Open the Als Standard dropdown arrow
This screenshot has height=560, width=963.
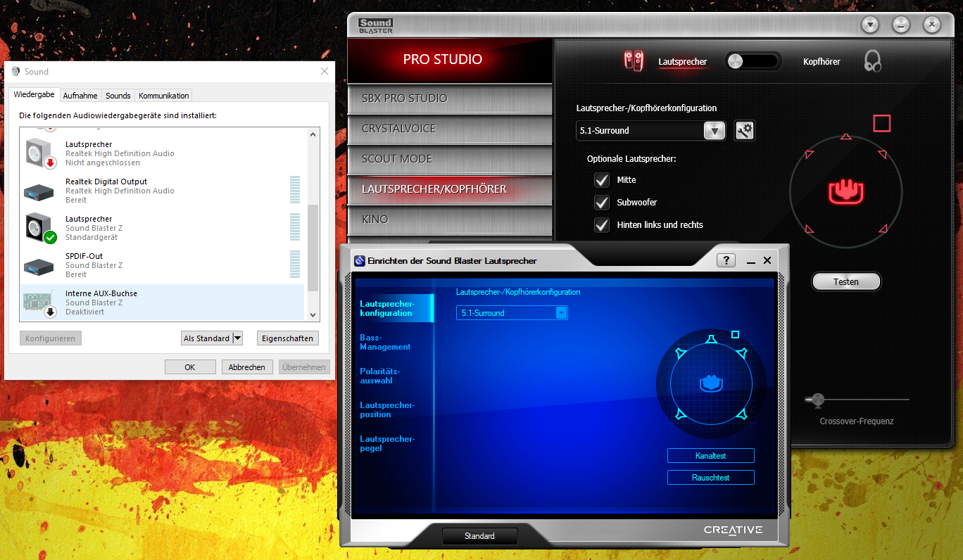[238, 338]
